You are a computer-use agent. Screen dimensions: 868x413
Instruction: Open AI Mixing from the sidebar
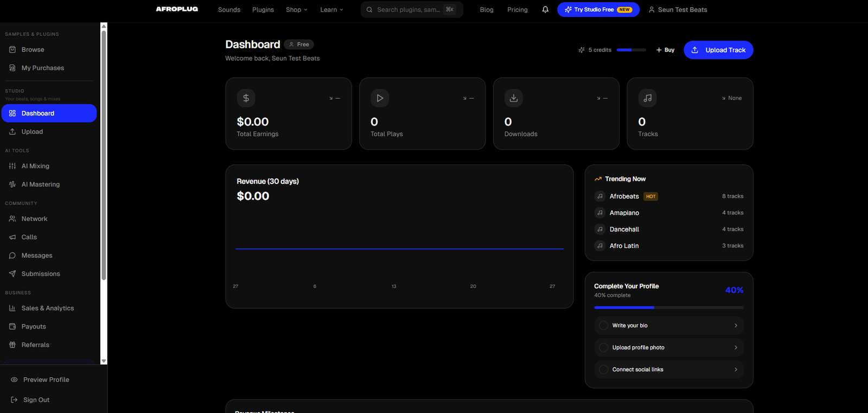click(x=35, y=166)
